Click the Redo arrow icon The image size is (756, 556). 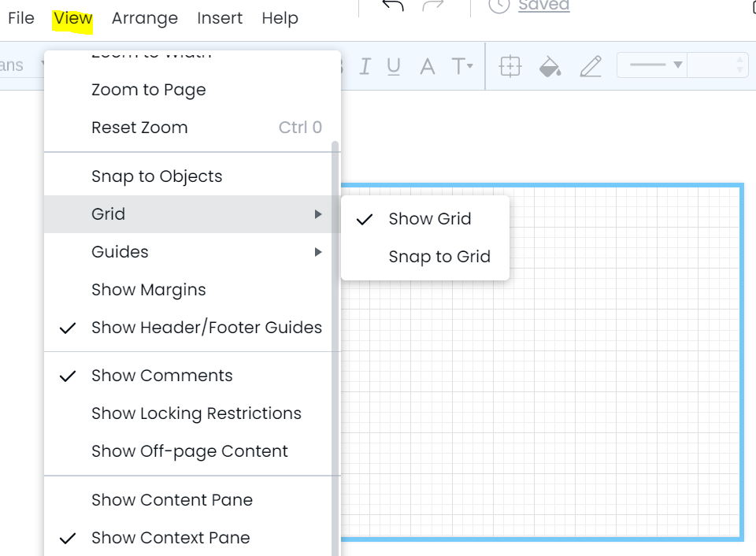pos(432,6)
